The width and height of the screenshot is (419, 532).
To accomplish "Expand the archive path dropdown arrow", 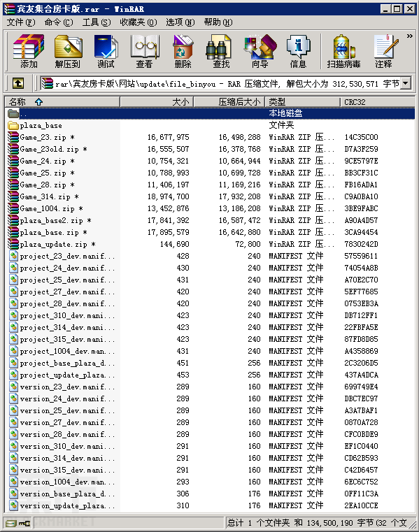I will (406, 82).
